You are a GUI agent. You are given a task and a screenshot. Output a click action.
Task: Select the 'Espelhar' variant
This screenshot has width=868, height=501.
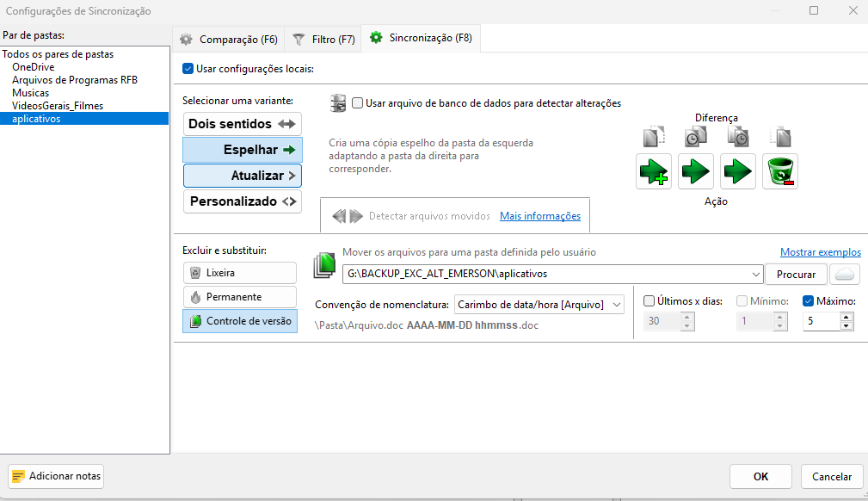243,150
